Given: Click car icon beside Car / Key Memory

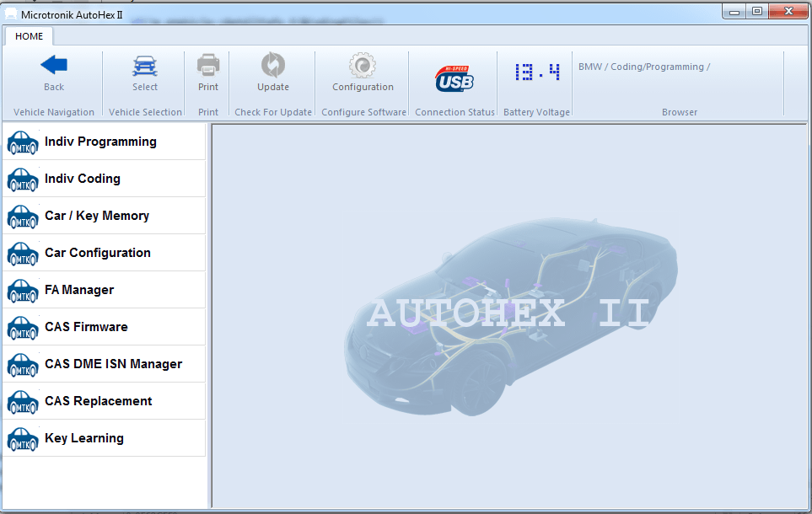Looking at the screenshot, I should 23,217.
